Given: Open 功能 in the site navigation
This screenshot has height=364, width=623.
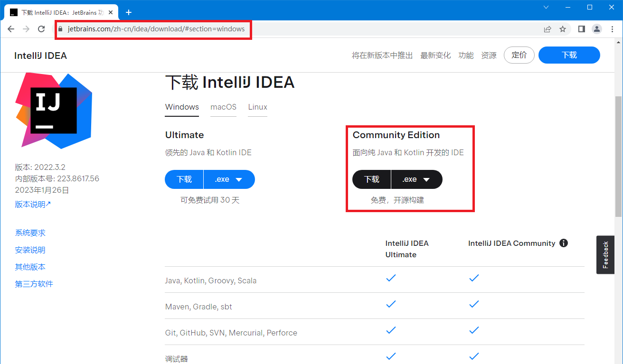Looking at the screenshot, I should pyautogui.click(x=466, y=56).
